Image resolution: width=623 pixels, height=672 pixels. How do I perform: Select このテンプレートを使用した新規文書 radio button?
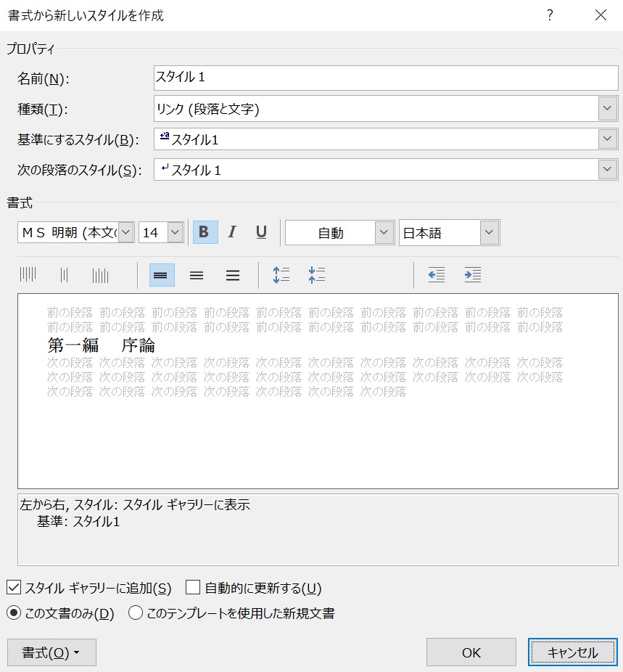136,613
